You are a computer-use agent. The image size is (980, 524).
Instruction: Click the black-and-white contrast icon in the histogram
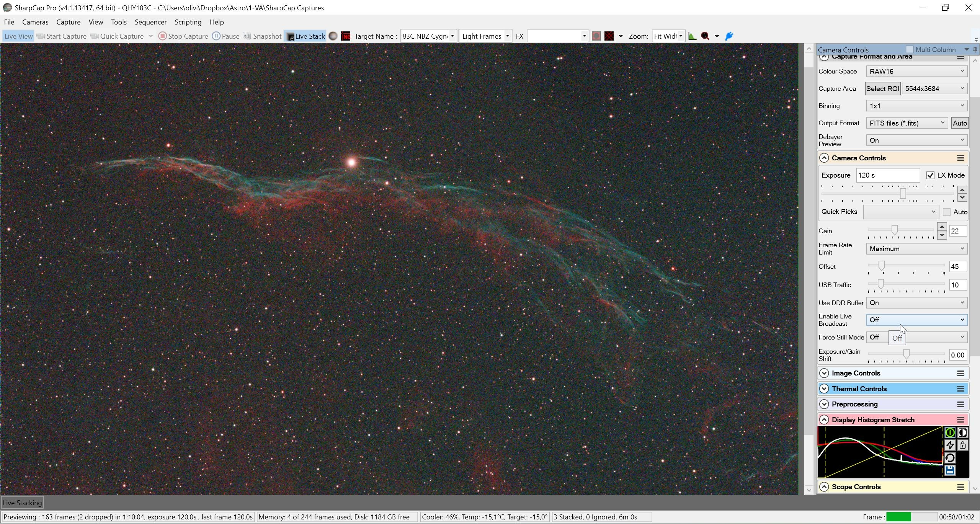[x=962, y=433]
